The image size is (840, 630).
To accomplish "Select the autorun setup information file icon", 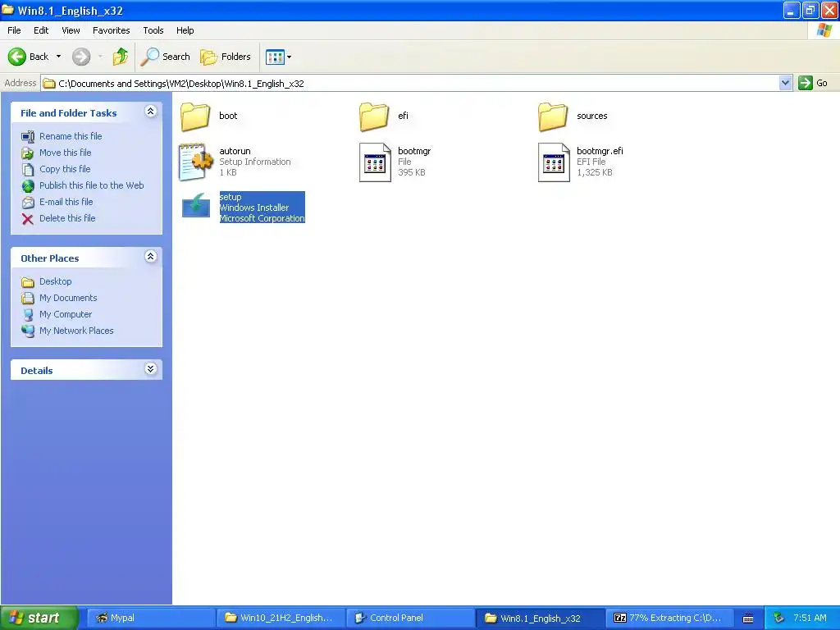I will pos(195,162).
